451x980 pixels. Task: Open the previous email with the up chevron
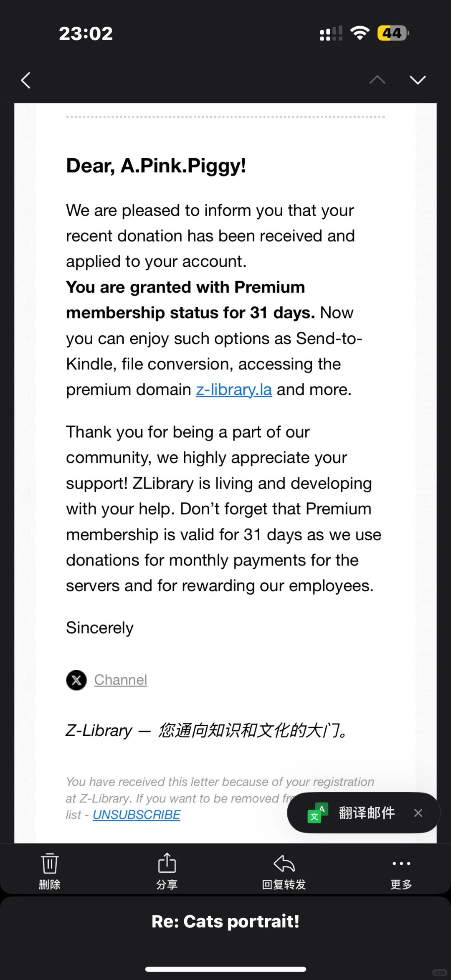coord(377,80)
